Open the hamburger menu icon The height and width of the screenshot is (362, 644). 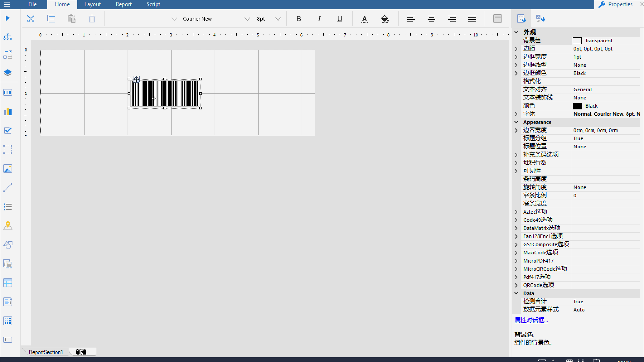coord(7,4)
